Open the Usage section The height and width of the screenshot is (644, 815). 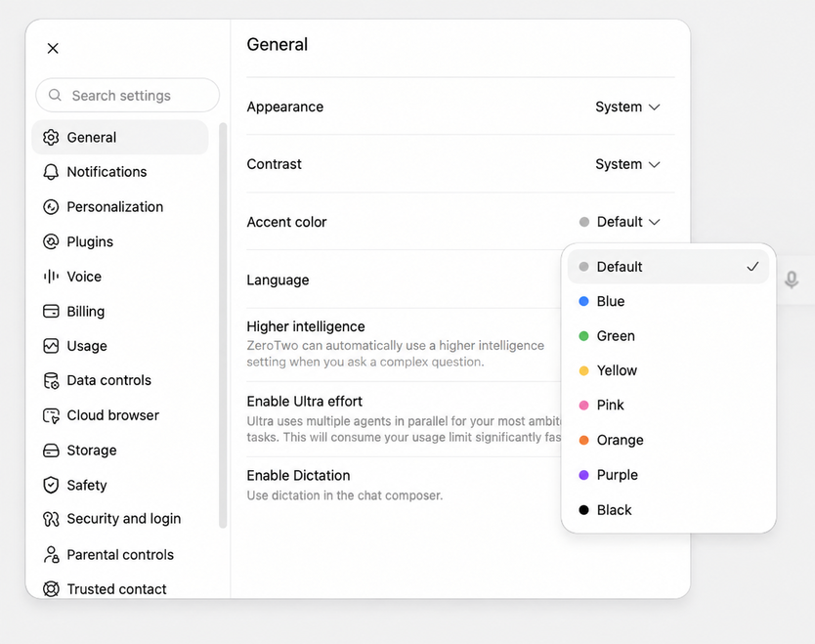click(x=120, y=346)
